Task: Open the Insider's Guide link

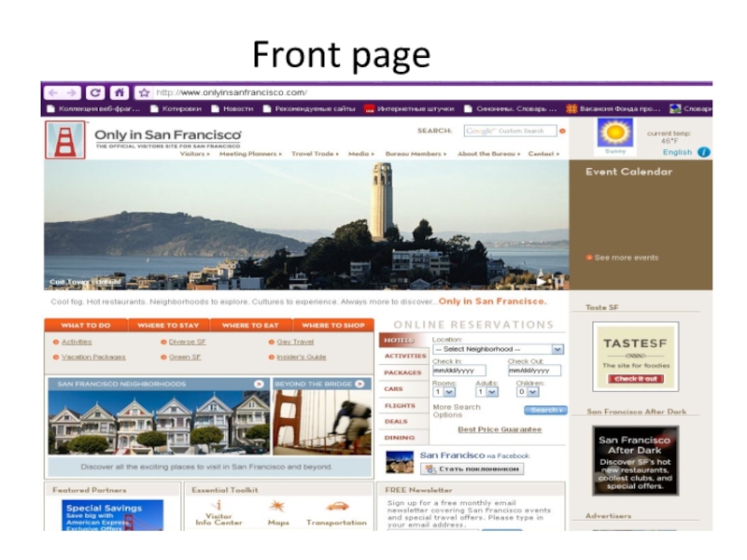Action: click(302, 357)
